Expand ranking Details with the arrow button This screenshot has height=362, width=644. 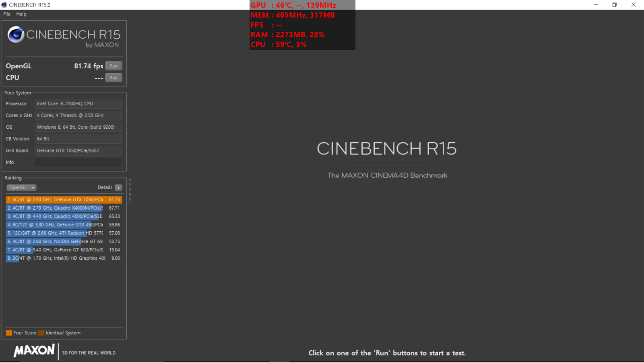(119, 188)
